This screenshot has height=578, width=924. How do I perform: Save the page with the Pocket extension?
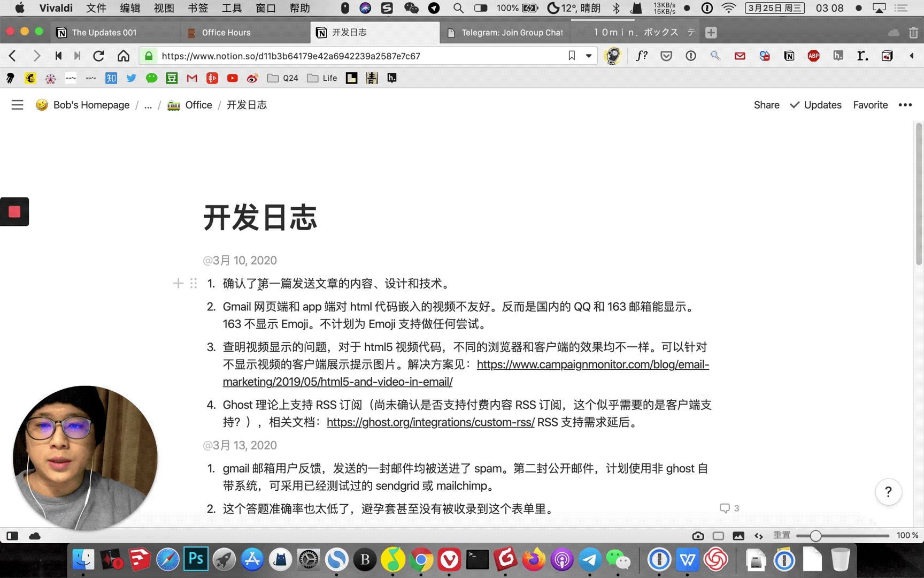(666, 56)
